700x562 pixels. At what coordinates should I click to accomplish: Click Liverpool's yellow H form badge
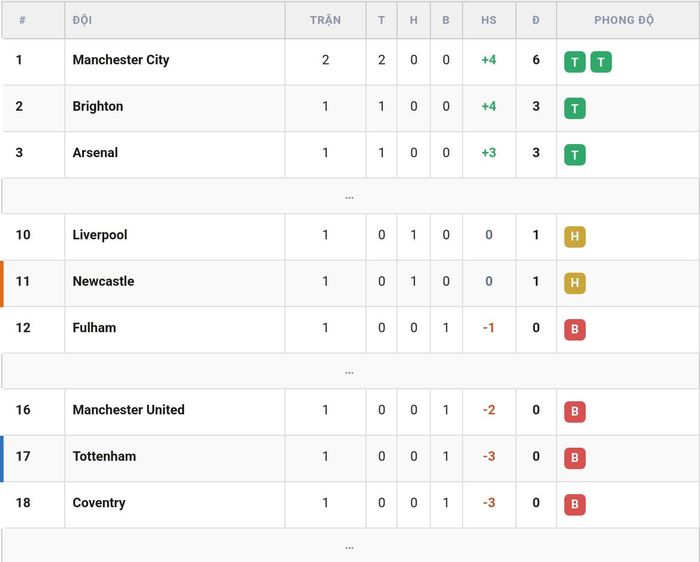575,237
